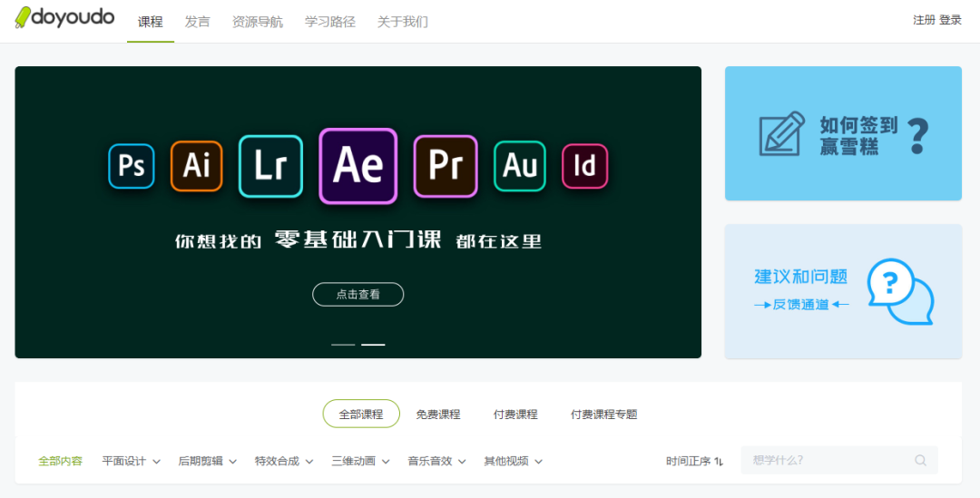The height and width of the screenshot is (498, 980).
Task: Expand the 特效合成 dropdown
Action: tap(284, 461)
